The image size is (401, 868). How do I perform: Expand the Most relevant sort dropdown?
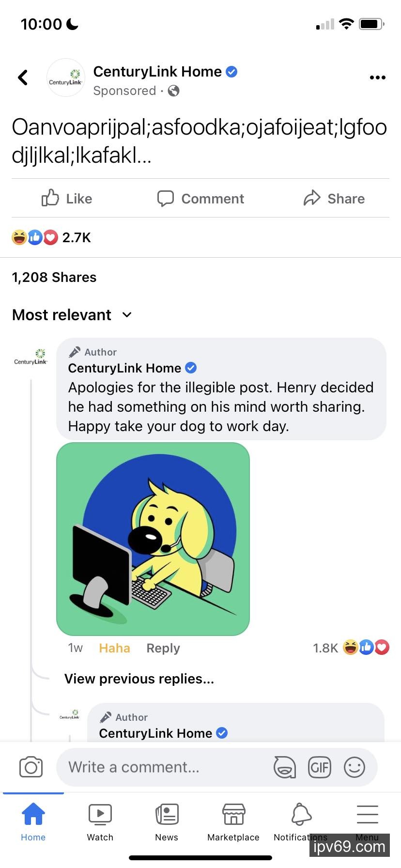72,315
